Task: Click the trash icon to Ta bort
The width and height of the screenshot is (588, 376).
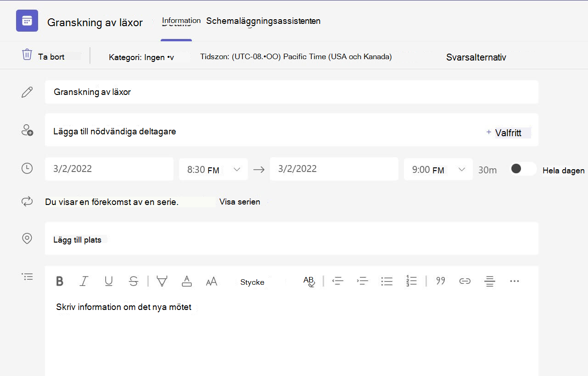Action: [27, 55]
